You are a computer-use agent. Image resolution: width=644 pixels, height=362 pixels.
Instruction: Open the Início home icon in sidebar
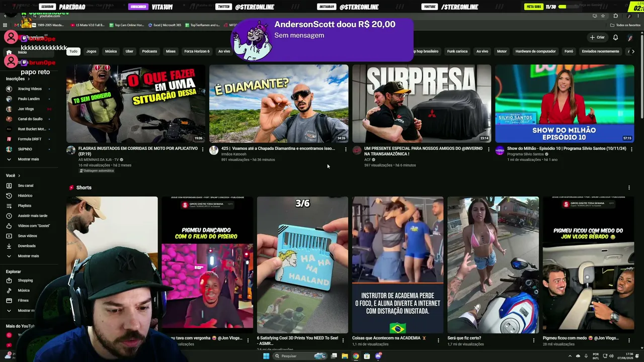point(9,52)
